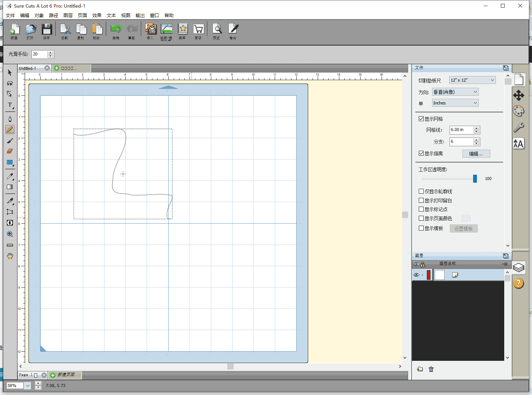
Task: Delete layer with trash icon
Action: click(431, 369)
